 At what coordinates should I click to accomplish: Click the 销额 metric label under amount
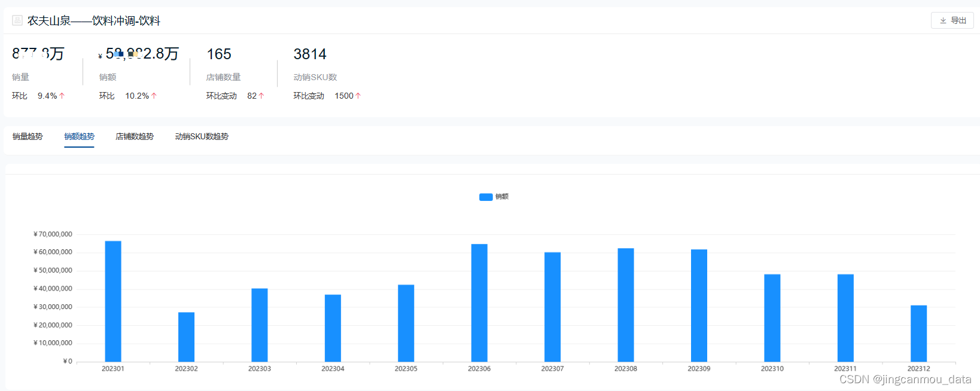[108, 77]
